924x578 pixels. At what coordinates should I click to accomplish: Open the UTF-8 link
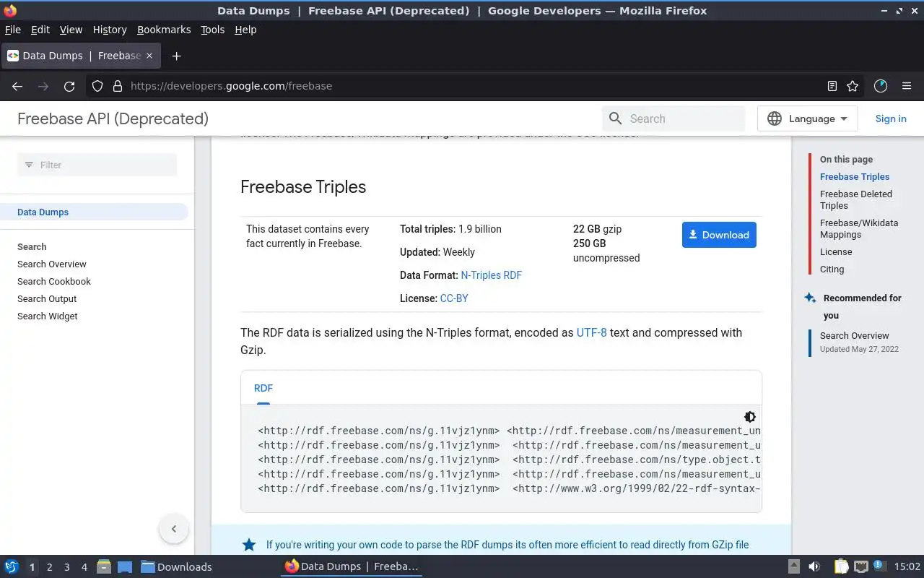tap(591, 333)
